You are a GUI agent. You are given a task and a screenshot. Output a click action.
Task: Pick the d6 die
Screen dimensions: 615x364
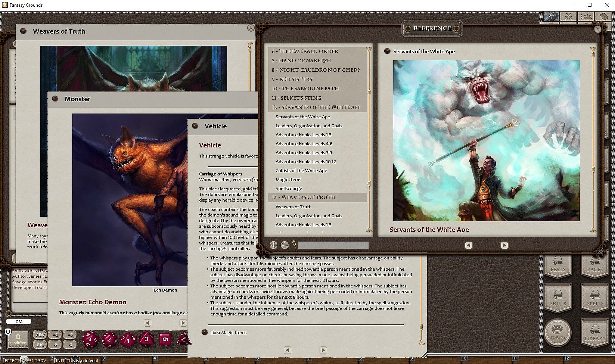[165, 339]
